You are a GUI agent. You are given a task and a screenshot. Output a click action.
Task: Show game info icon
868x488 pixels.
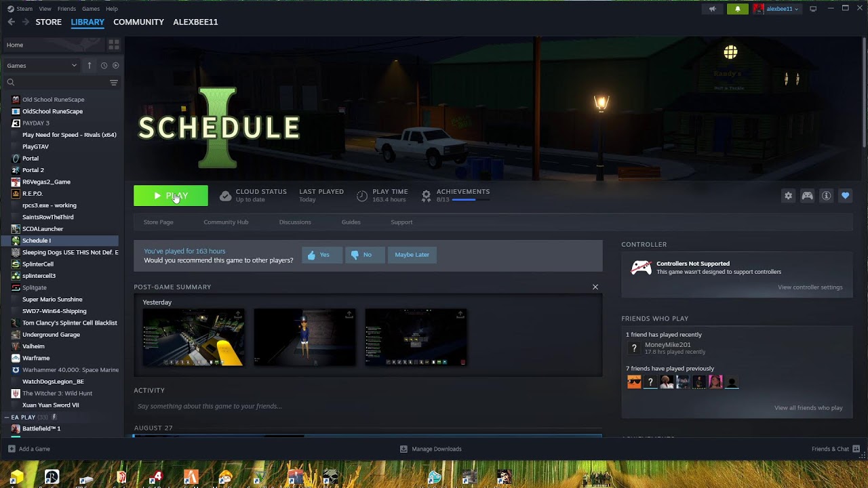click(x=826, y=195)
